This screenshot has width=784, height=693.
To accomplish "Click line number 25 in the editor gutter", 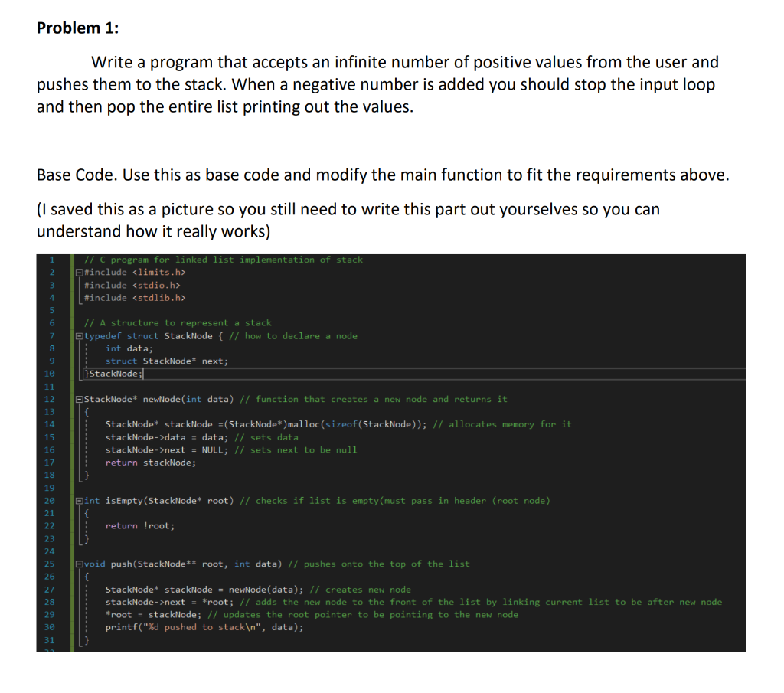I will click(51, 564).
